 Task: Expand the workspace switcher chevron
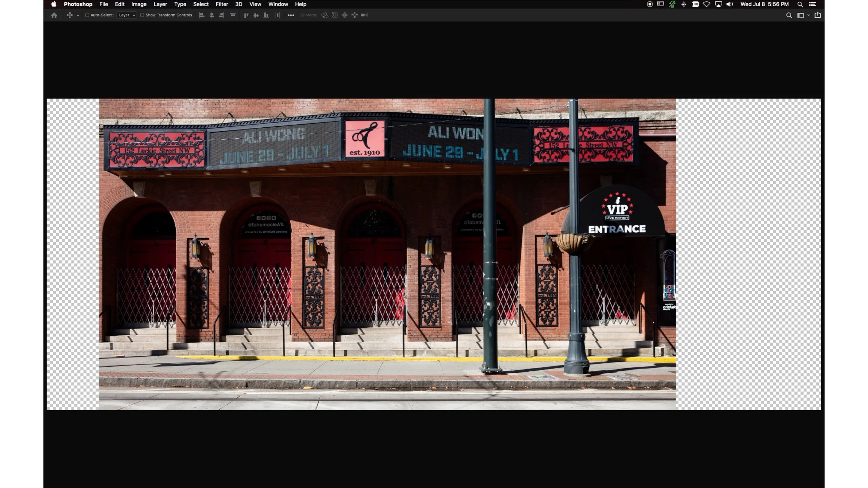[809, 15]
